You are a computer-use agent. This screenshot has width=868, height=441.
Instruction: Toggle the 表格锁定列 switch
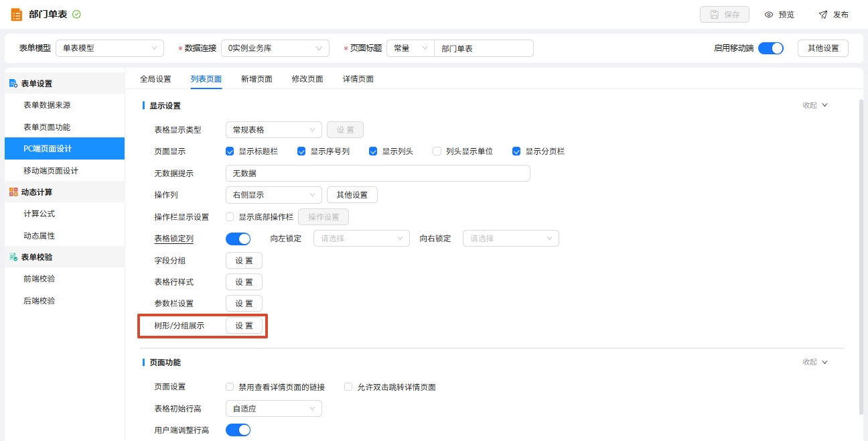[238, 239]
